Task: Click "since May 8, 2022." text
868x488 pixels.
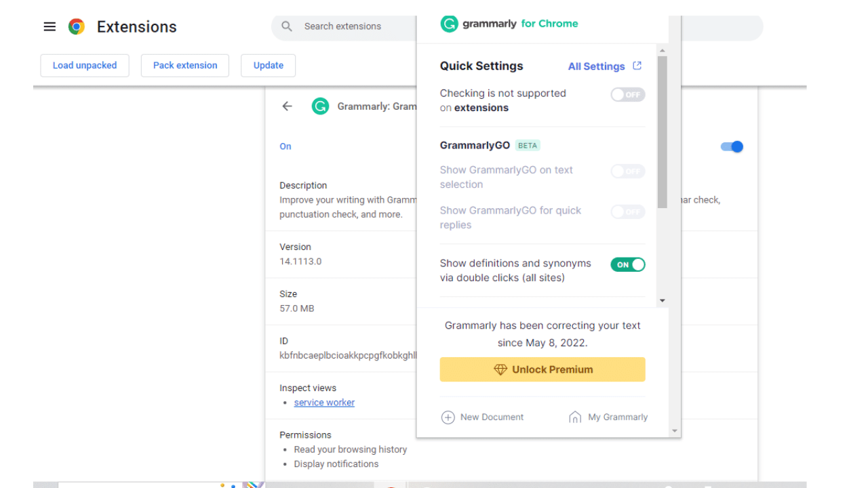Action: pyautogui.click(x=542, y=343)
